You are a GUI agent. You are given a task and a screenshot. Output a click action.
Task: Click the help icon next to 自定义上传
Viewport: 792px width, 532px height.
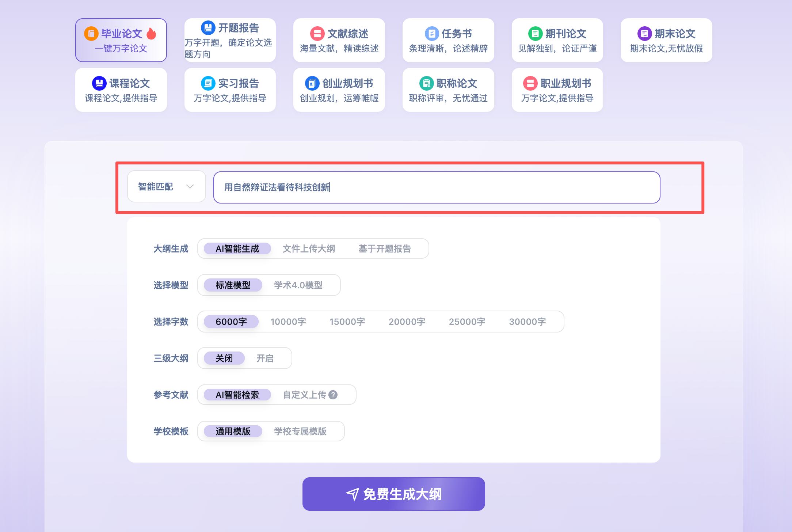333,395
